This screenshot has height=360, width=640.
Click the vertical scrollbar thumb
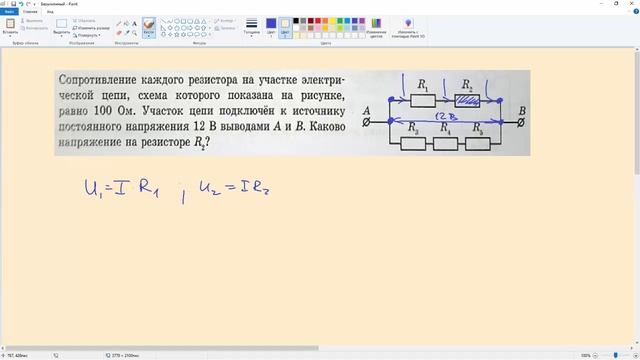tap(637, 113)
